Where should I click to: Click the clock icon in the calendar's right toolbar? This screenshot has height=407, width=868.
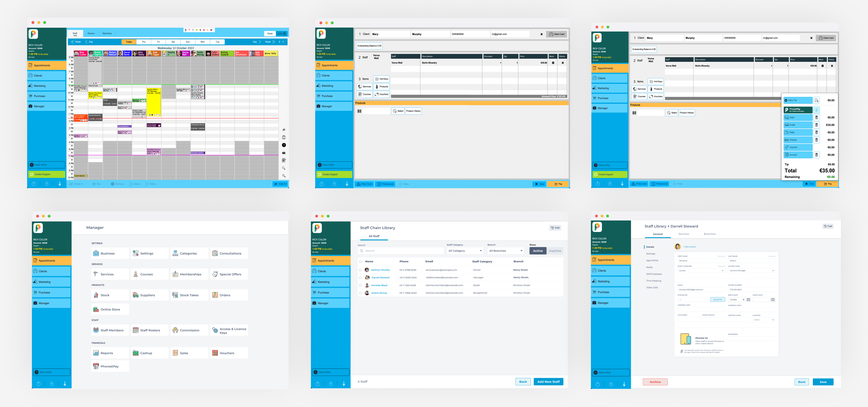click(x=284, y=145)
